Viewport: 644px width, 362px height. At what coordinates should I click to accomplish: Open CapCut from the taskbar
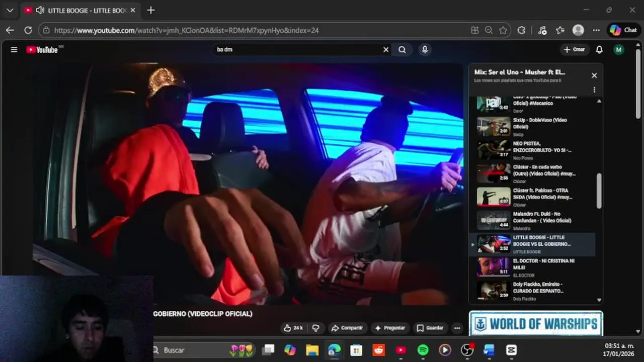pyautogui.click(x=511, y=350)
